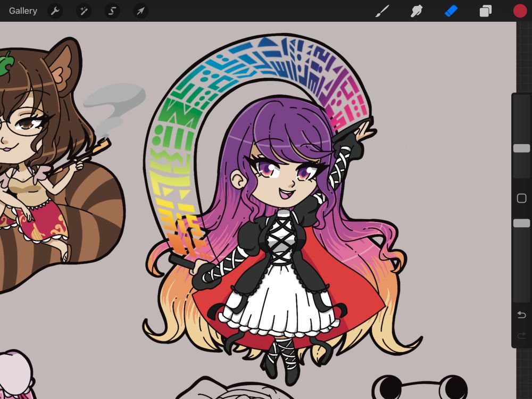
Task: Open the Adjustments magic wand menu
Action: tap(84, 11)
